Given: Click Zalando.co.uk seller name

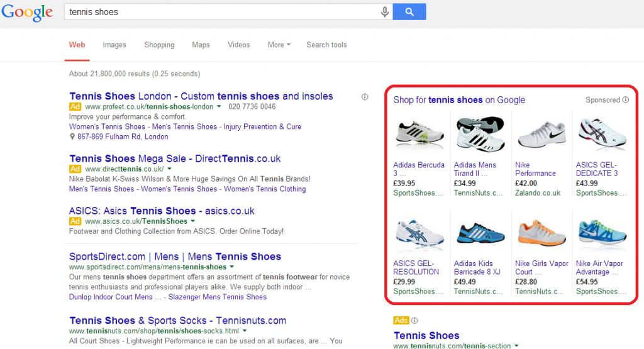Looking at the screenshot, I should 538,193.
